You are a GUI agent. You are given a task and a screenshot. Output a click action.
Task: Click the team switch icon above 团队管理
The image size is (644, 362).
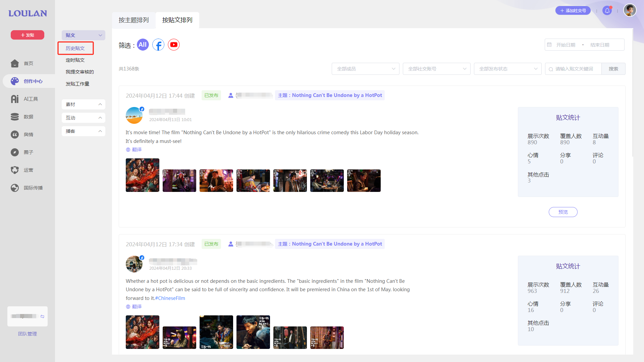[x=42, y=316]
